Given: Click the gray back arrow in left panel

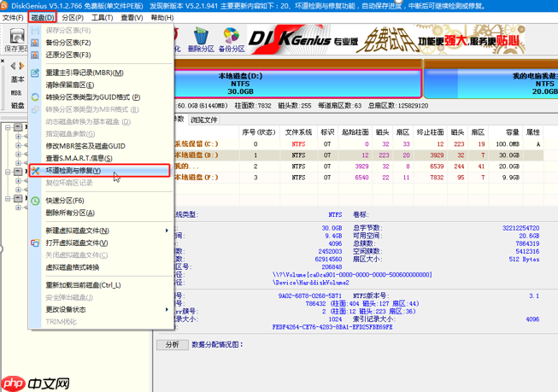Looking at the screenshot, I should pos(13,66).
